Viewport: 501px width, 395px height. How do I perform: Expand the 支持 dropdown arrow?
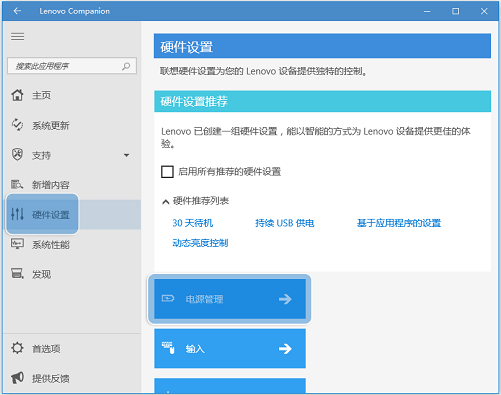tap(126, 155)
